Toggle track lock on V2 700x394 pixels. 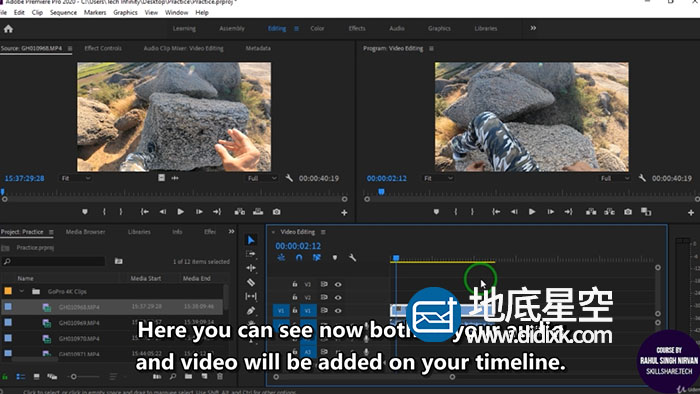[x=295, y=297]
